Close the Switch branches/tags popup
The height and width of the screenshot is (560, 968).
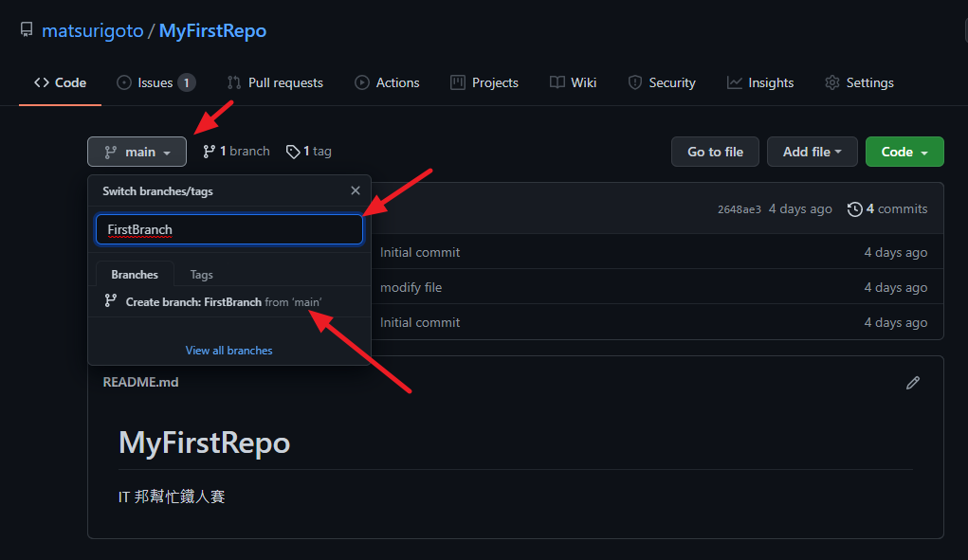[x=355, y=190]
